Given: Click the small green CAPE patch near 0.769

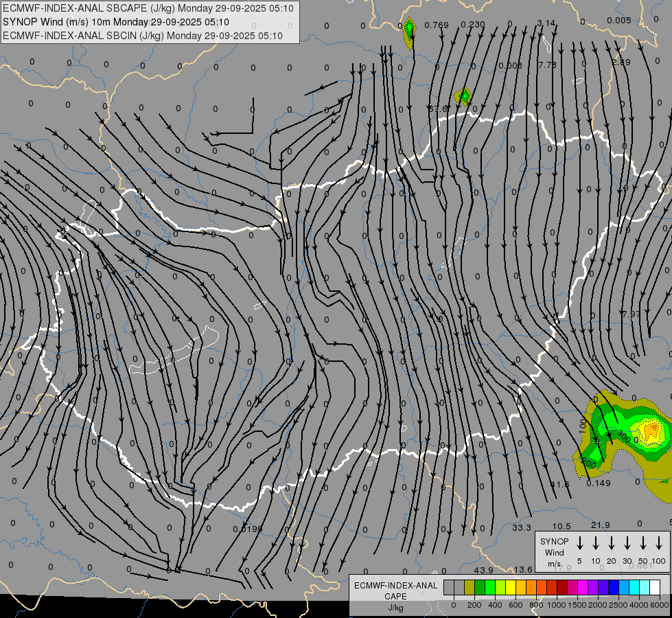Looking at the screenshot, I should coord(410,32).
